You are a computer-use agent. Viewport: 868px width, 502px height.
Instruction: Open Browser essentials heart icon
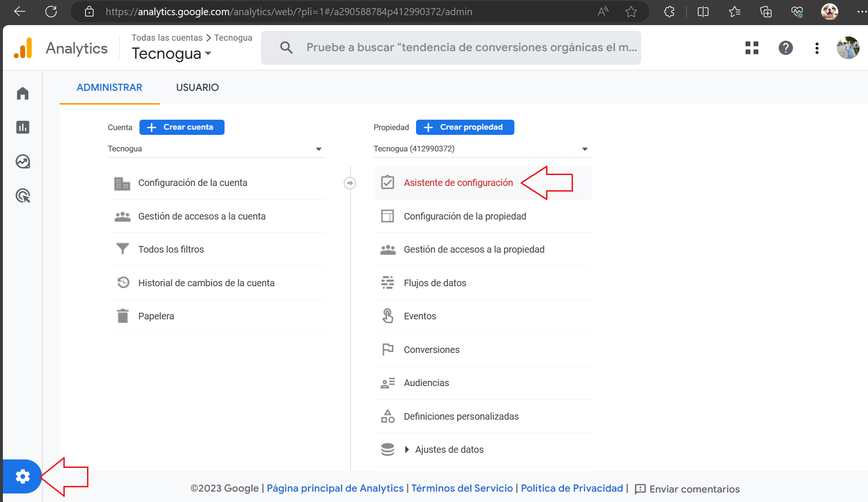(797, 12)
